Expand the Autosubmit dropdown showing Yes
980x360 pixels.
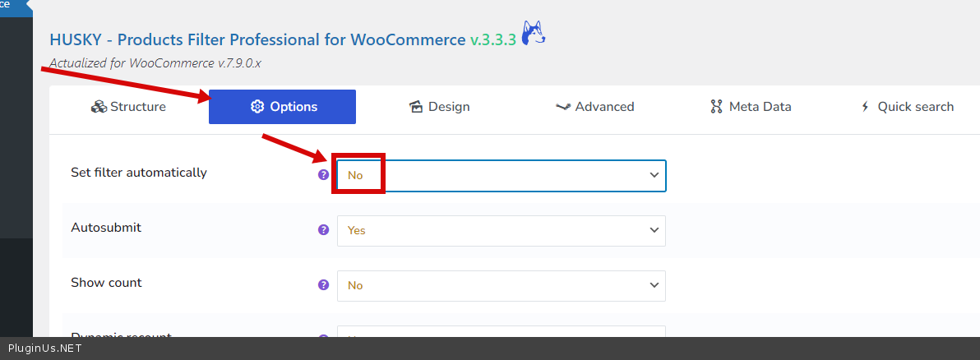501,230
